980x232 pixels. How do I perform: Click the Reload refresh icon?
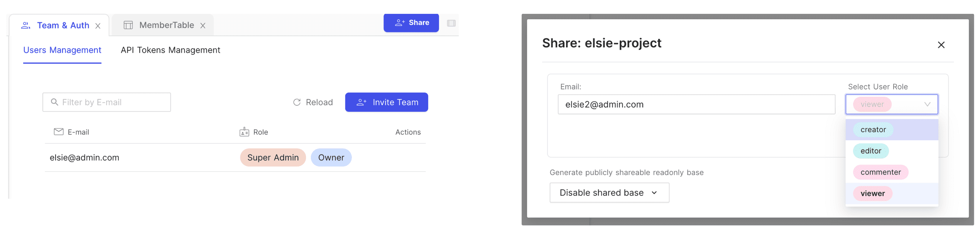(x=297, y=102)
